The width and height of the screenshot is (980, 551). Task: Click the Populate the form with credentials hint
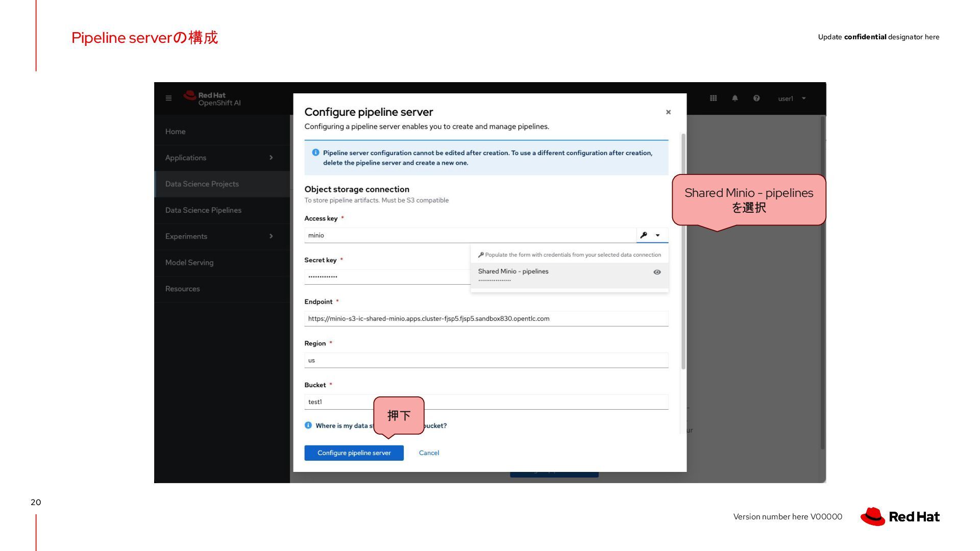click(569, 255)
